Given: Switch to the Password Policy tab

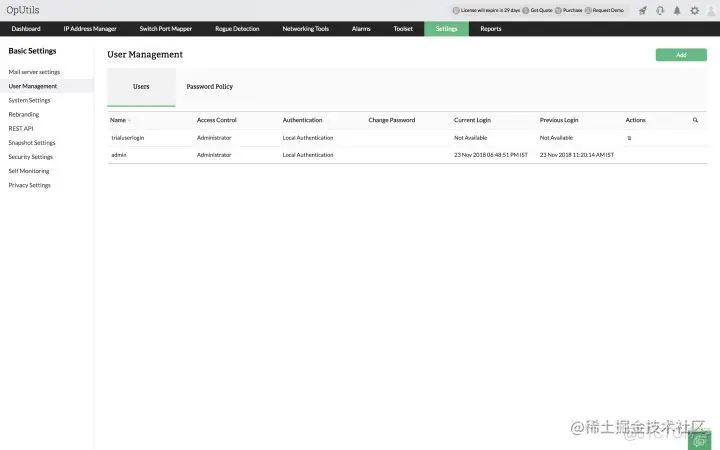Looking at the screenshot, I should coord(209,87).
